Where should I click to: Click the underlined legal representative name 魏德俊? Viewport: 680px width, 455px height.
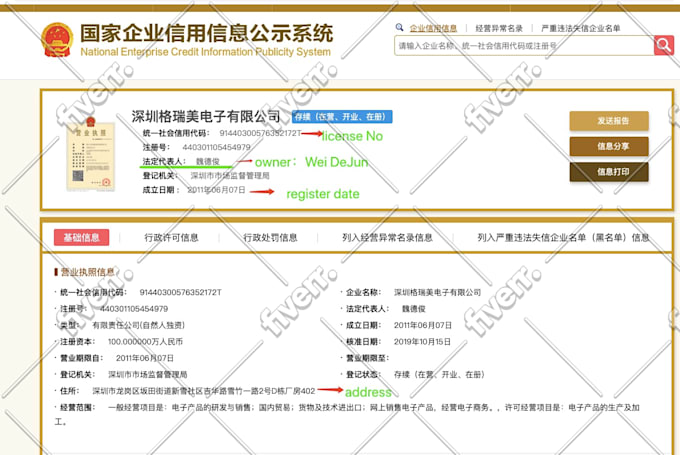tap(207, 161)
